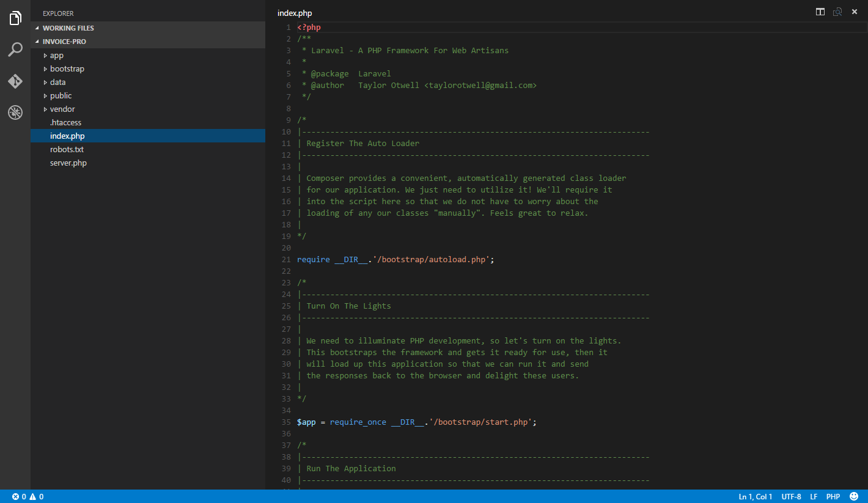Open the Debug view bug icon
The width and height of the screenshot is (868, 503).
(15, 112)
